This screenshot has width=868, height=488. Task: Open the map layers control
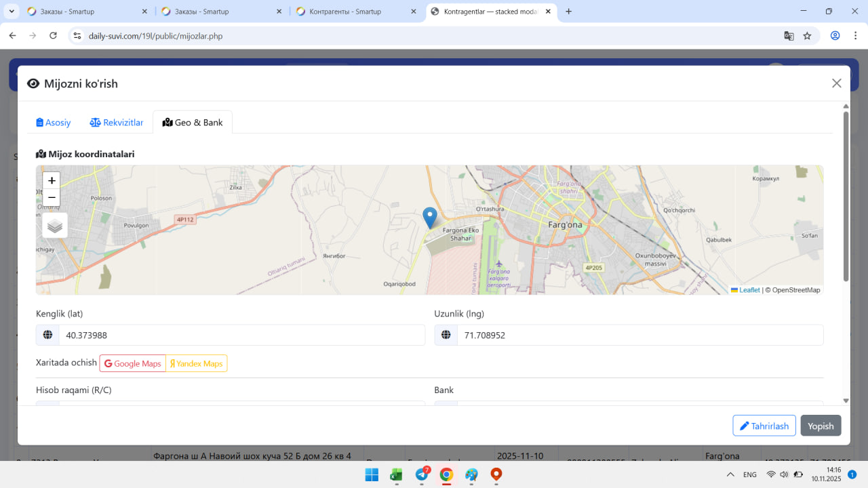point(55,226)
